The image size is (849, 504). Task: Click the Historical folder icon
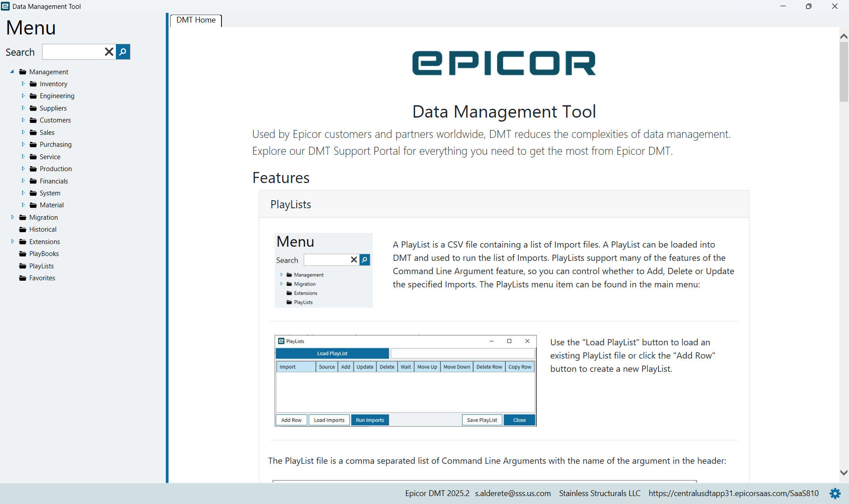[23, 229]
